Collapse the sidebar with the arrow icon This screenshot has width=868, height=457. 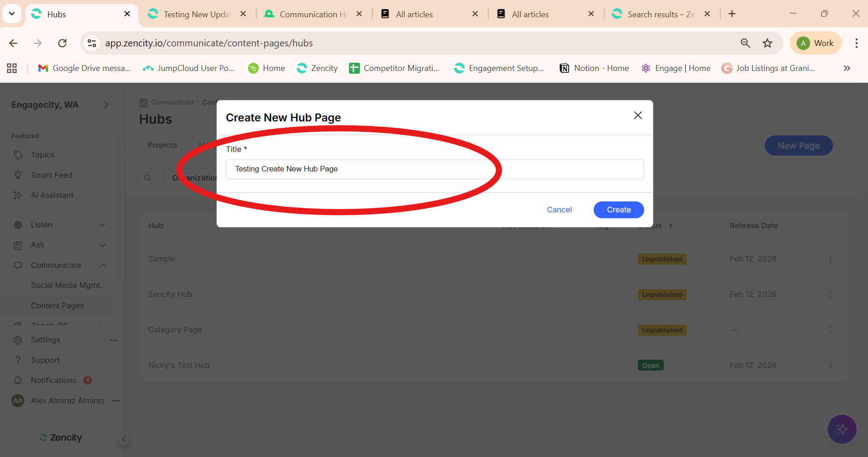(x=124, y=439)
